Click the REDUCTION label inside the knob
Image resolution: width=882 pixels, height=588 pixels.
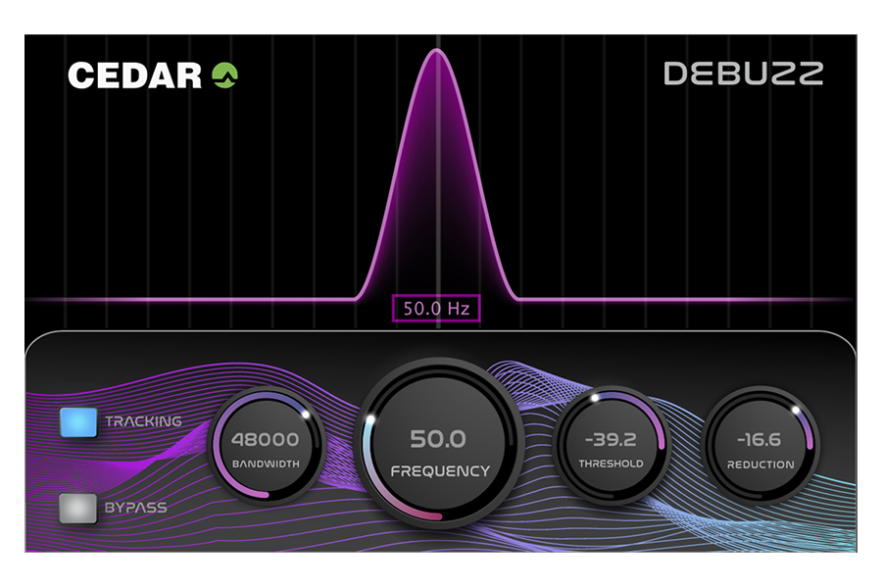coord(761,465)
